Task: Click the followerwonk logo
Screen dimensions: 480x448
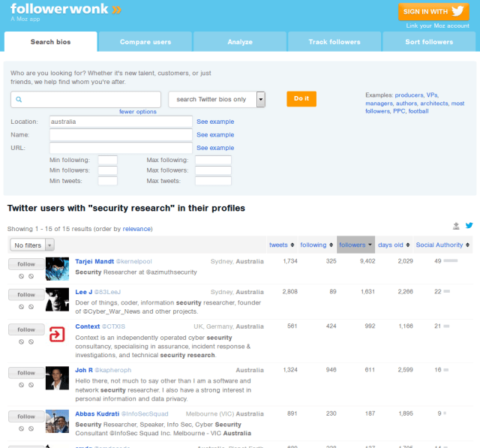Action: [x=66, y=9]
